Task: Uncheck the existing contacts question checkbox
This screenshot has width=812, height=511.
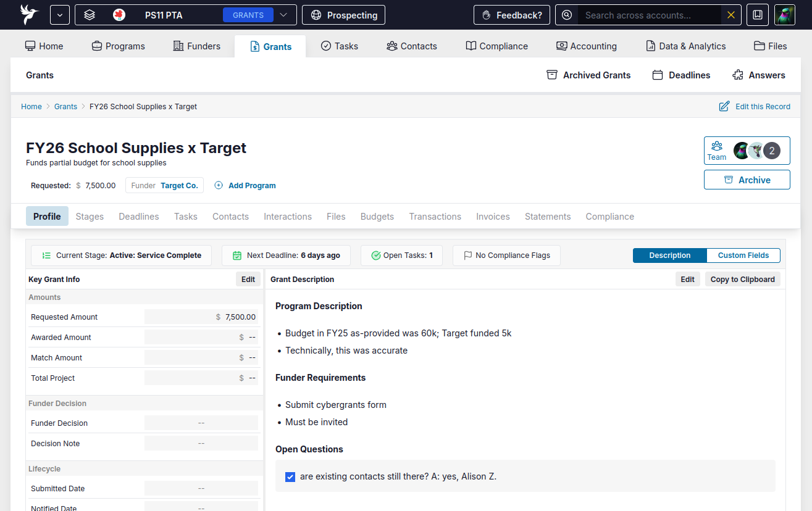Action: pyautogui.click(x=290, y=476)
